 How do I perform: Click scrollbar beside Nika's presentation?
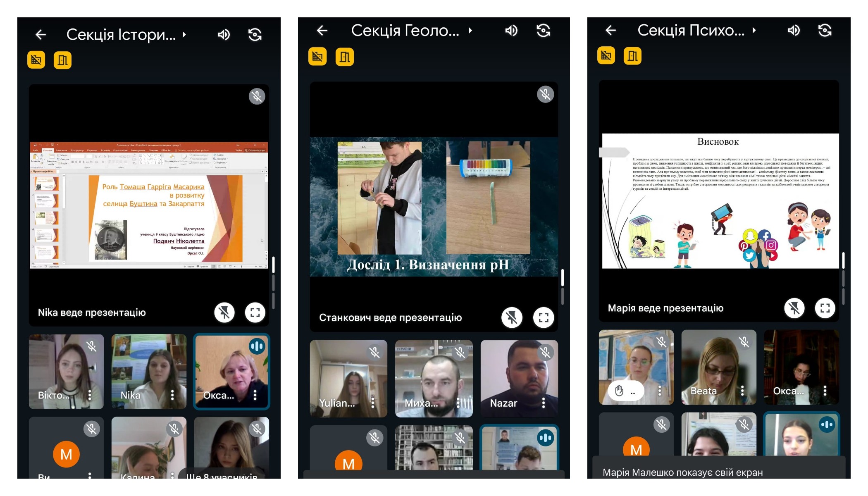pyautogui.click(x=273, y=282)
